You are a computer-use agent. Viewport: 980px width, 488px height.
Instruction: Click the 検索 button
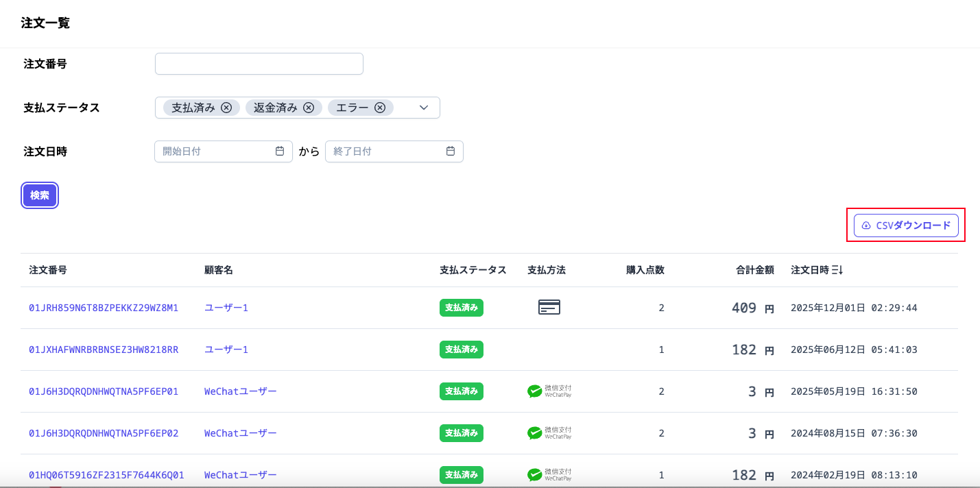(x=40, y=195)
